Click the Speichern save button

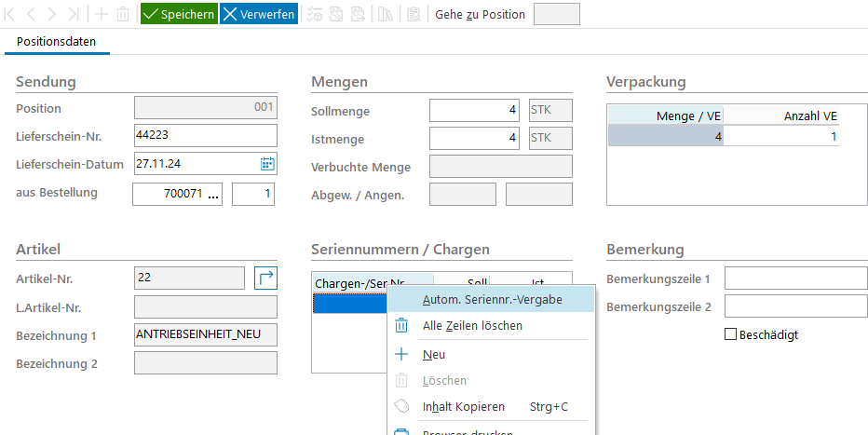tap(179, 14)
